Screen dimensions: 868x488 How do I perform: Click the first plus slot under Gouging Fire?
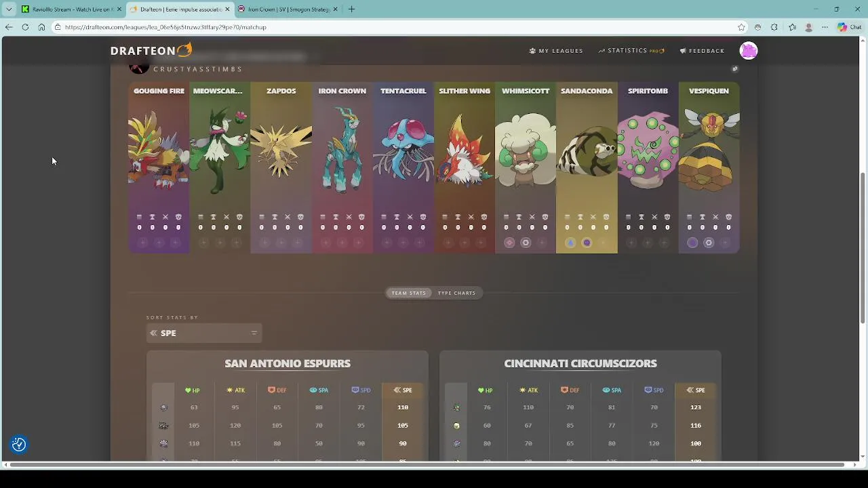point(142,243)
